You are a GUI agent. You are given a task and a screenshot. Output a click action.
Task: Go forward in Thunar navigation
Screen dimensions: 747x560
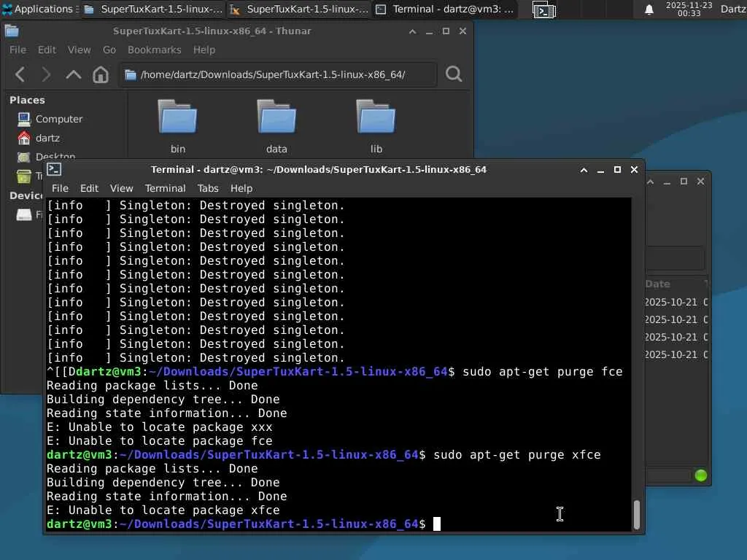46,74
